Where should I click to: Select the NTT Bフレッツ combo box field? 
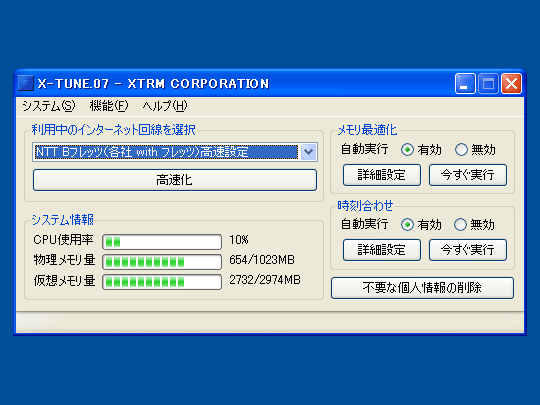click(175, 152)
